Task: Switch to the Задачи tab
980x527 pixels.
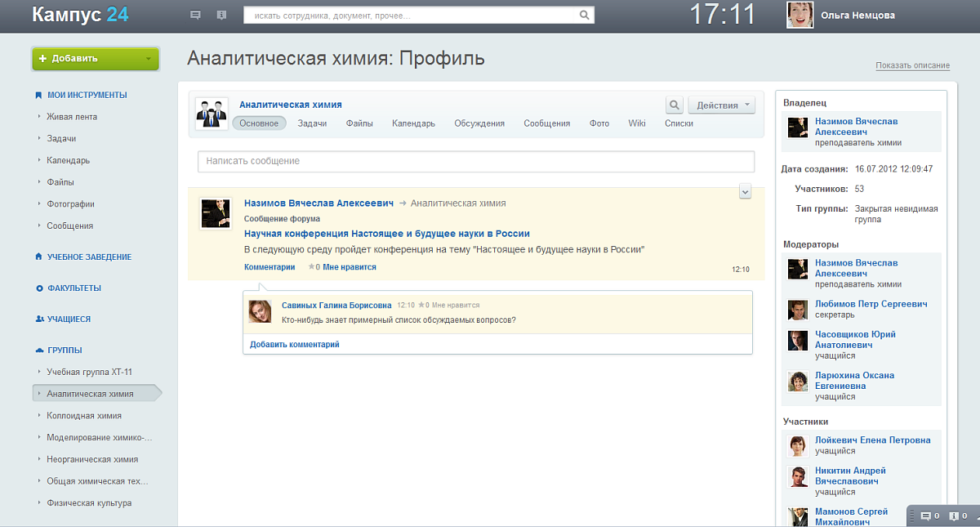Action: pyautogui.click(x=312, y=123)
